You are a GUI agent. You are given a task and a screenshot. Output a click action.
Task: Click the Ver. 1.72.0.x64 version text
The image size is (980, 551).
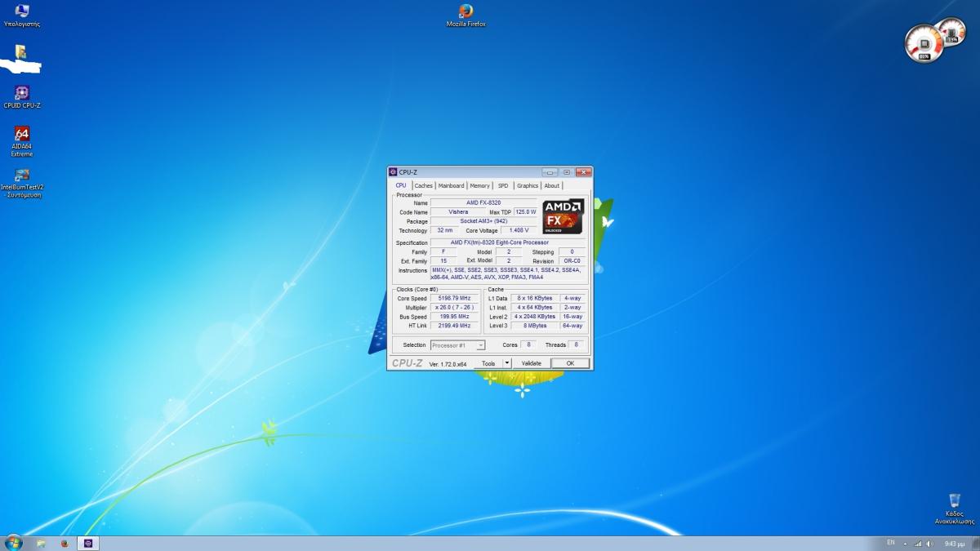coord(448,364)
